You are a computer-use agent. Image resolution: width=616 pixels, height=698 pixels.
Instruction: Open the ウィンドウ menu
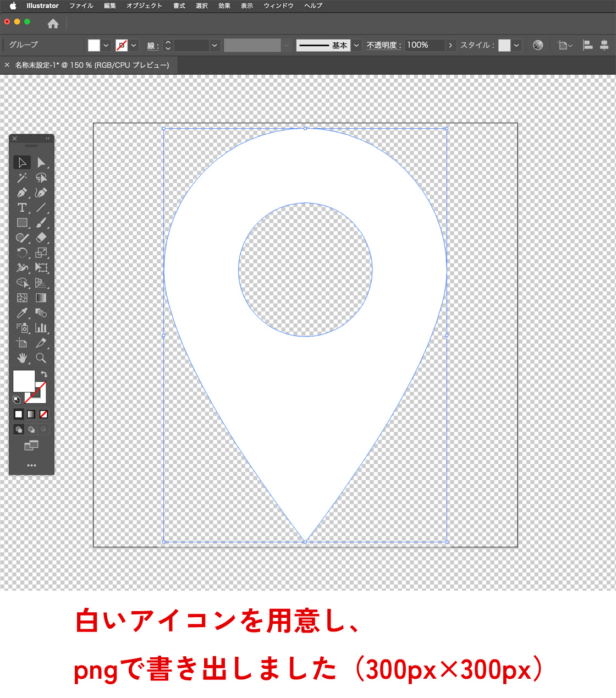(278, 6)
